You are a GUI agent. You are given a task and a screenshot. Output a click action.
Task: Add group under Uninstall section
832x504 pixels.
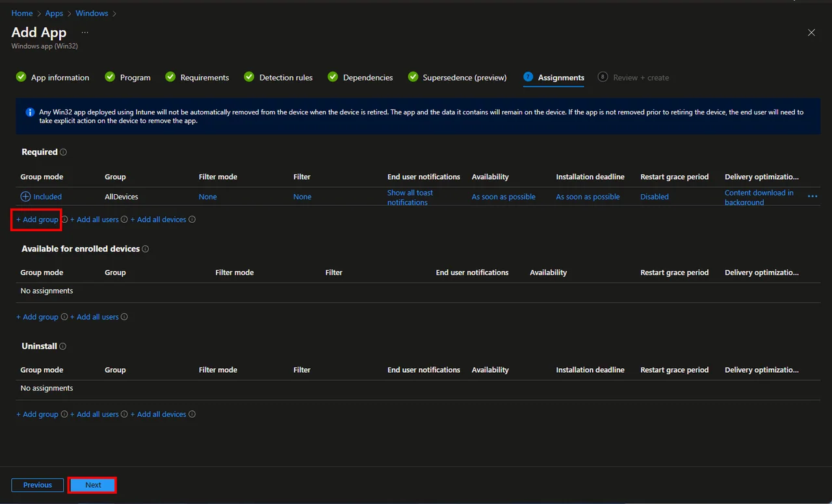tap(38, 414)
